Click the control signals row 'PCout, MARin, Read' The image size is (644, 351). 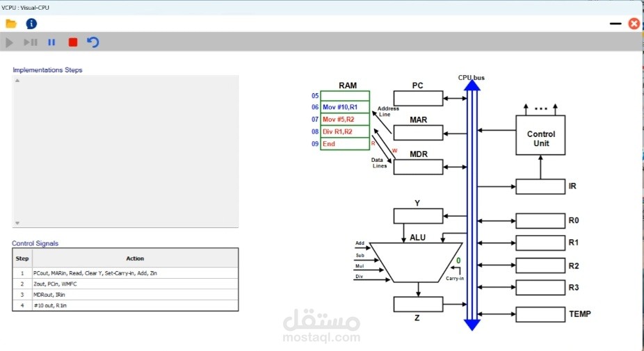125,273
